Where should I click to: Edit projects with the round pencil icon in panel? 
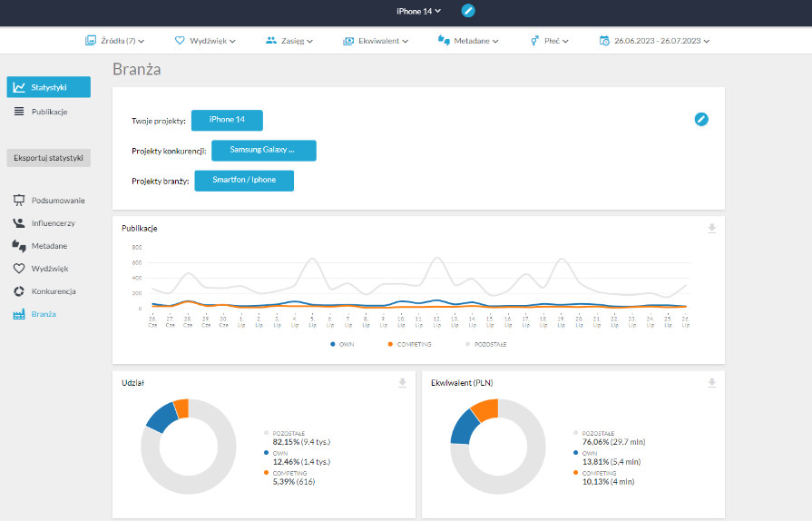(x=701, y=120)
